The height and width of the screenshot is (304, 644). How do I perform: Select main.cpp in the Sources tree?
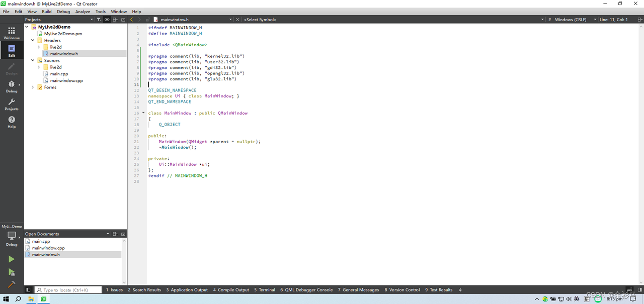59,74
